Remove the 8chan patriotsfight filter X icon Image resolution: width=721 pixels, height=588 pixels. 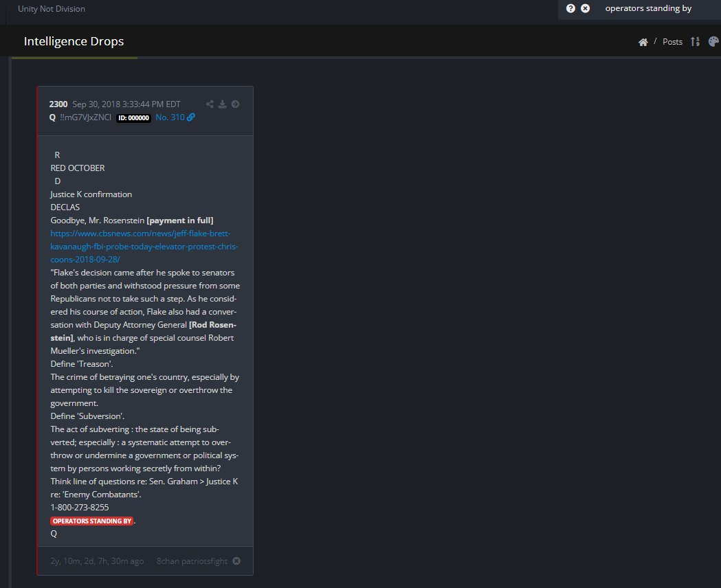(x=236, y=561)
